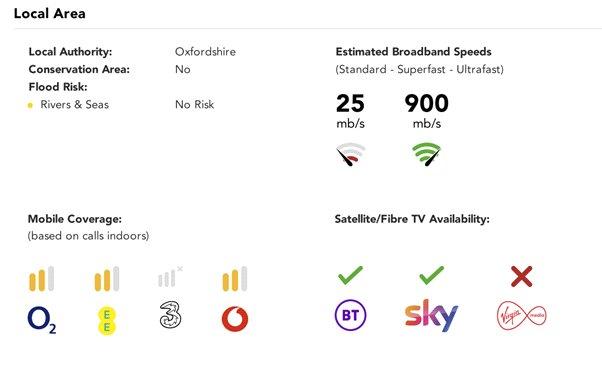Click the O2 network logo
This screenshot has width=602, height=371.
click(42, 320)
